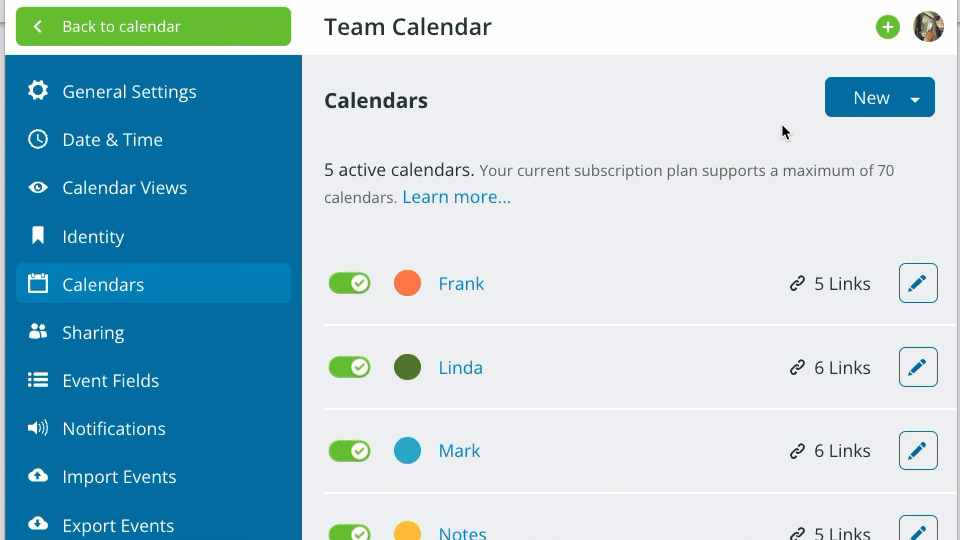Open Mark's 6 Links
Screen dimensions: 960x540
830,451
